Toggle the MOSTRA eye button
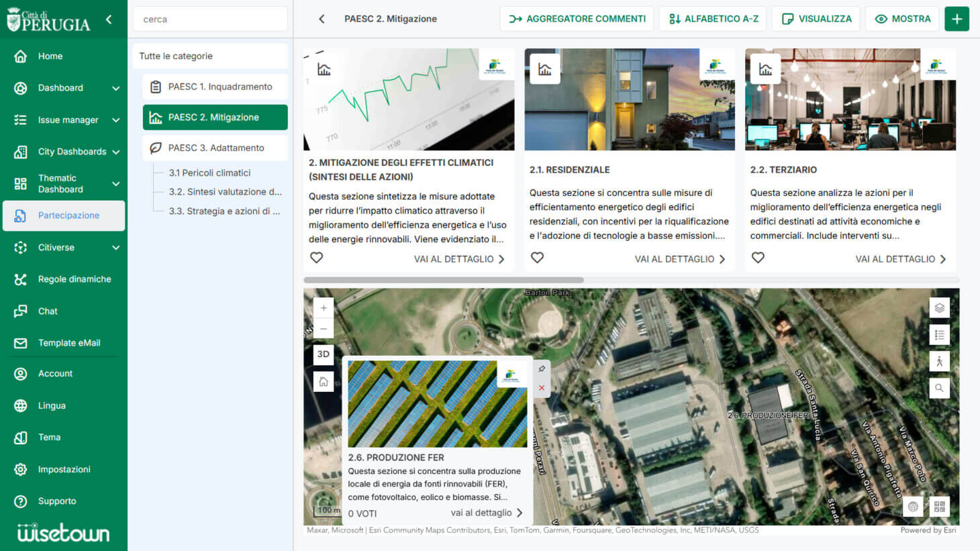Screen dimensions: 980x551 pyautogui.click(x=902, y=19)
